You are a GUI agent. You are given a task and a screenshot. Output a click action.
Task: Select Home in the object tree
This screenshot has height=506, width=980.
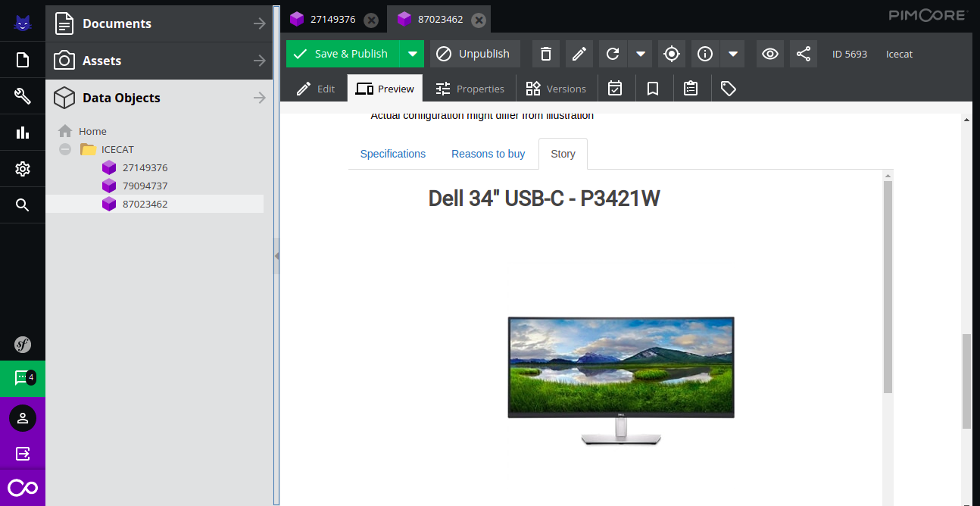tap(92, 131)
